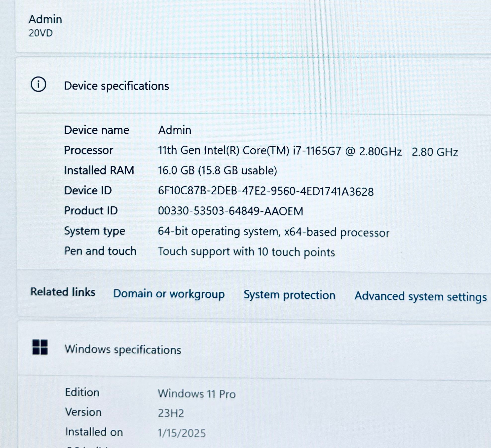Select the processor value i7-1165G7 text
491x448 pixels.
(317, 151)
